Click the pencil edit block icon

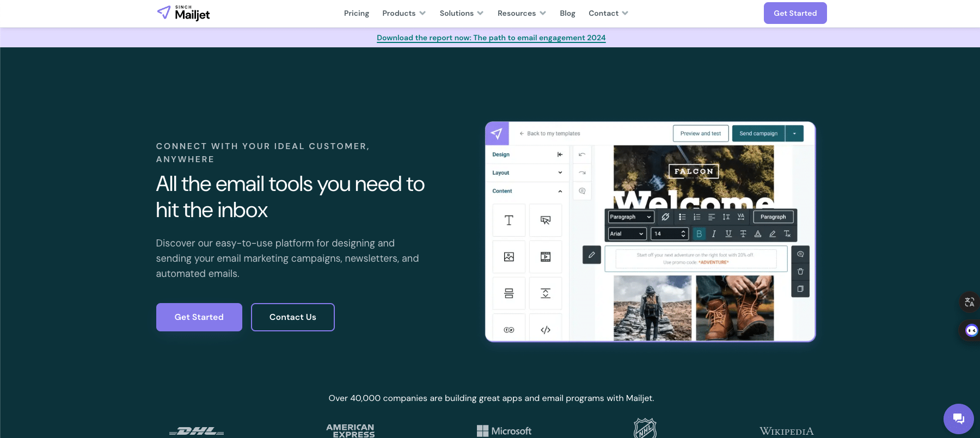pyautogui.click(x=592, y=255)
